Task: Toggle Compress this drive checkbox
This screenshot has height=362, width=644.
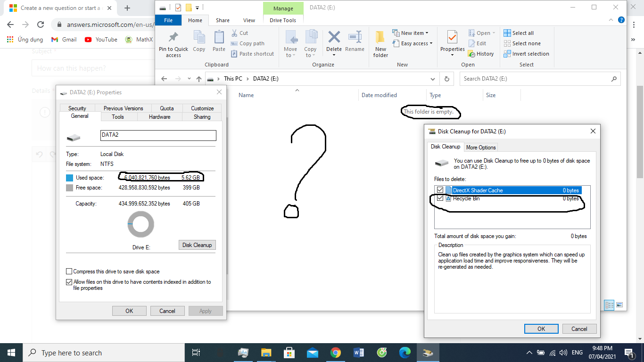Action: 69,271
